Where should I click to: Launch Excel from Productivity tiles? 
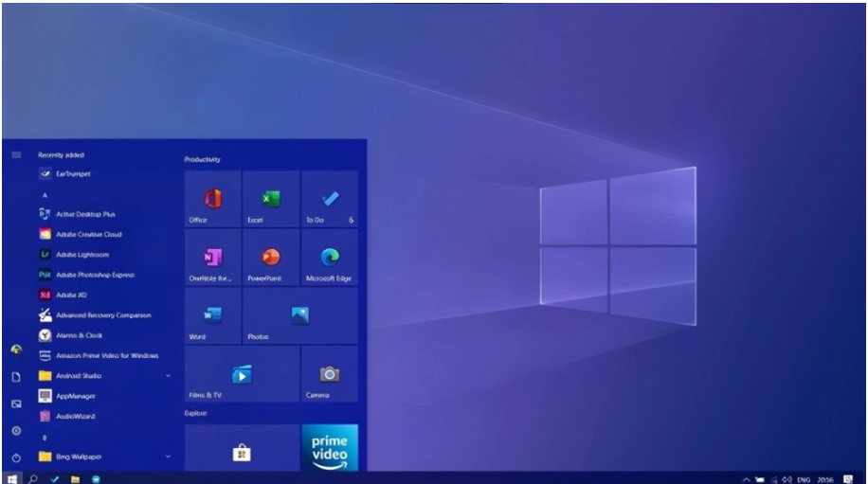pyautogui.click(x=271, y=199)
